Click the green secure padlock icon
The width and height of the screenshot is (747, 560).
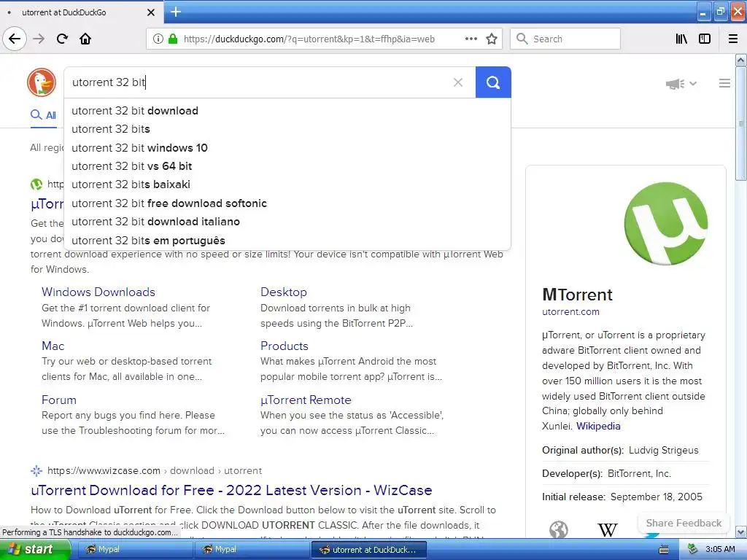(173, 39)
